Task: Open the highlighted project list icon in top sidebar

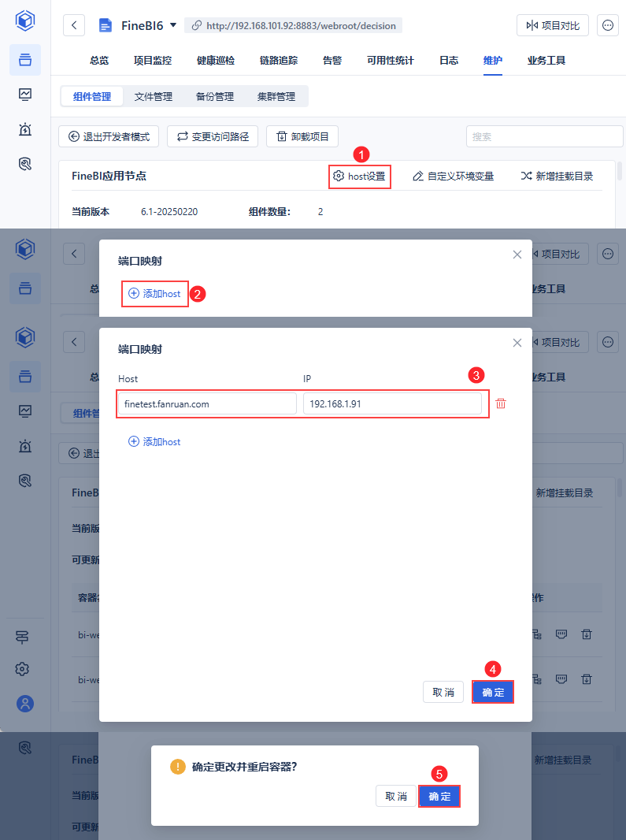Action: (x=25, y=59)
